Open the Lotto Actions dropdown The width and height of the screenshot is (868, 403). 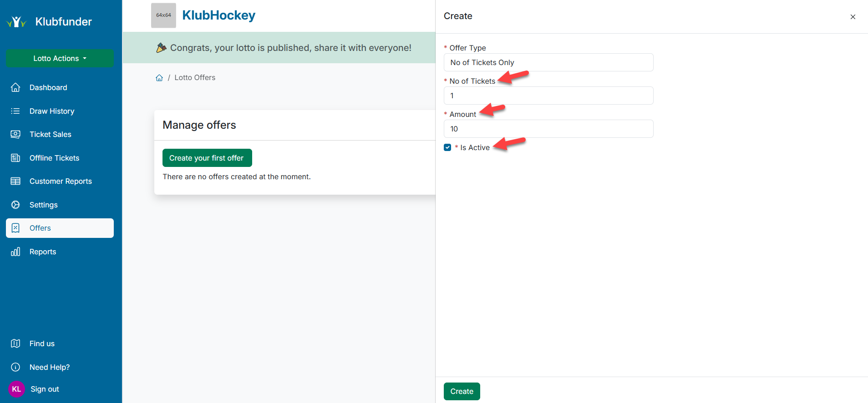pyautogui.click(x=60, y=58)
